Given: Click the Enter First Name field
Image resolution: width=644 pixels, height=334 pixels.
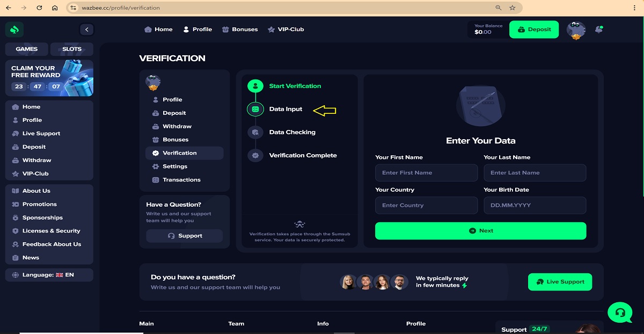Looking at the screenshot, I should pyautogui.click(x=426, y=173).
